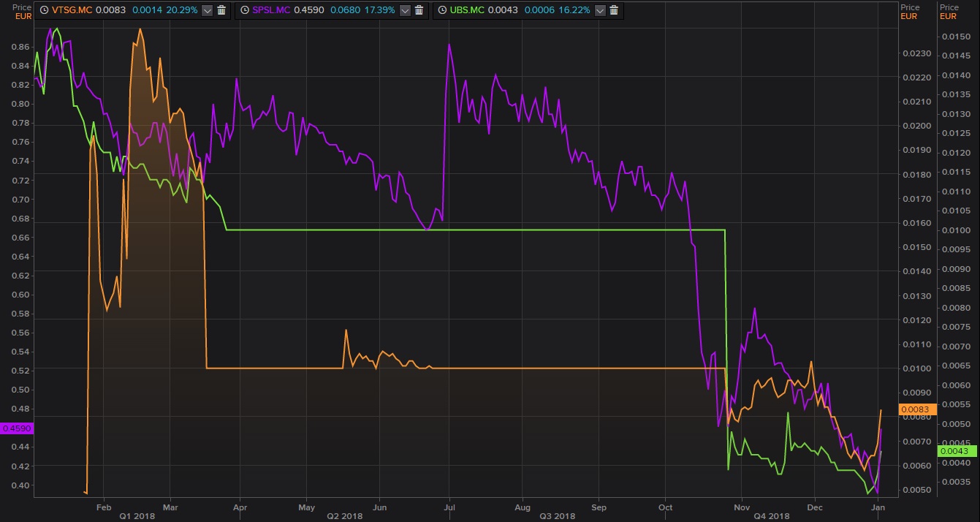This screenshot has width=980, height=522.
Task: Click the Q1 2018 time axis label
Action: 137,516
